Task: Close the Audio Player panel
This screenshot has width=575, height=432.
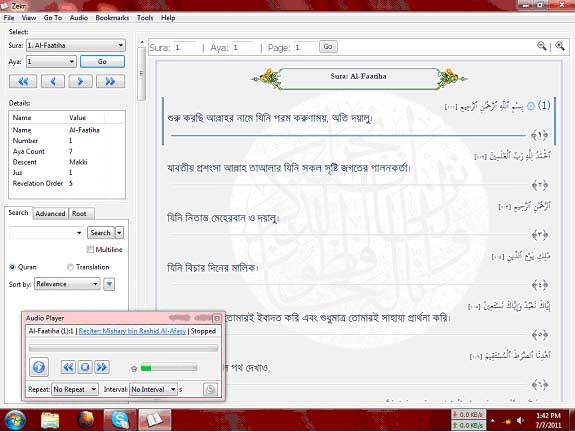Action: click(217, 318)
